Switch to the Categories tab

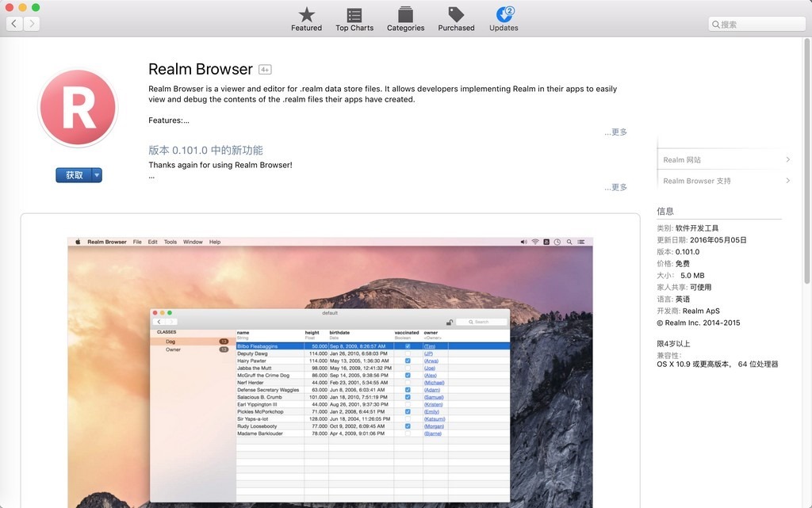pyautogui.click(x=405, y=20)
